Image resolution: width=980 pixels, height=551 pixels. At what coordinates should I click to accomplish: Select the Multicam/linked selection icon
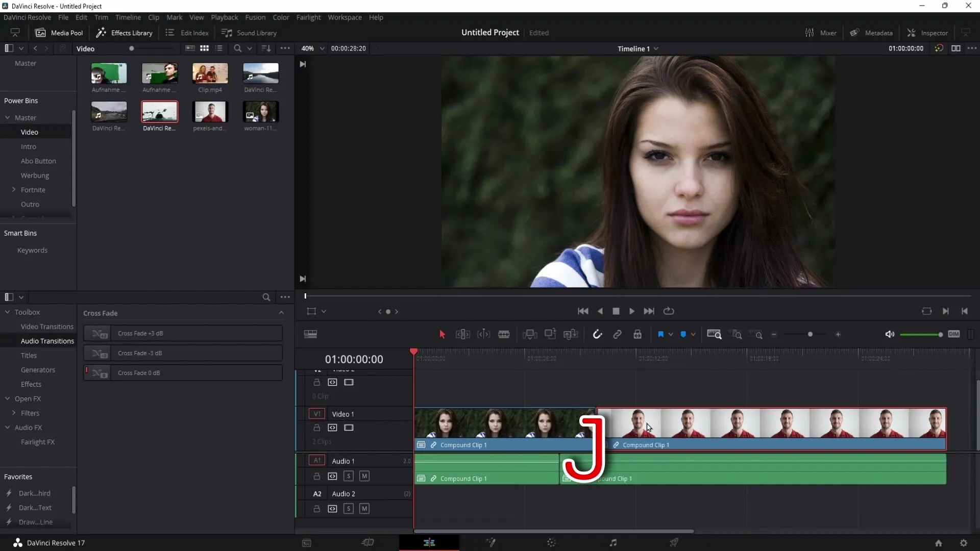[617, 334]
